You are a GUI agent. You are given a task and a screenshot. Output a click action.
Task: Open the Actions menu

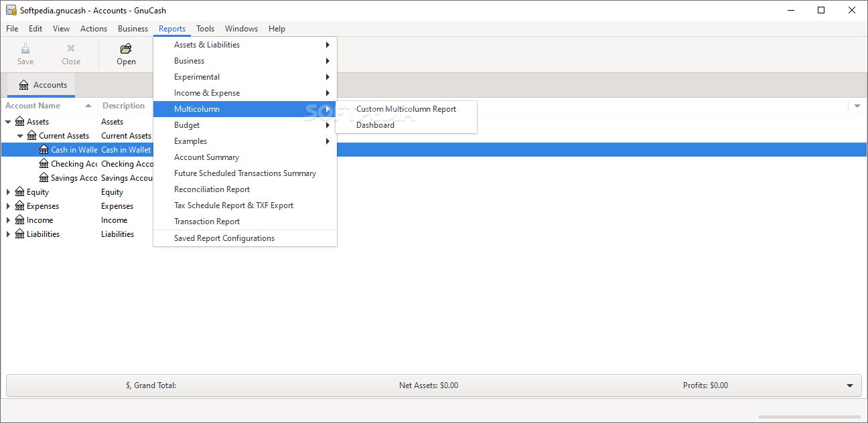click(94, 29)
